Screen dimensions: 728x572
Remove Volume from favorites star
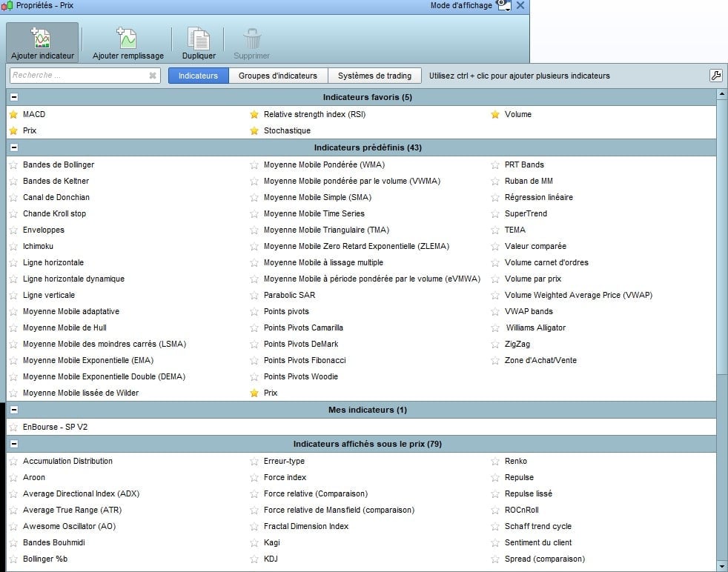(495, 114)
